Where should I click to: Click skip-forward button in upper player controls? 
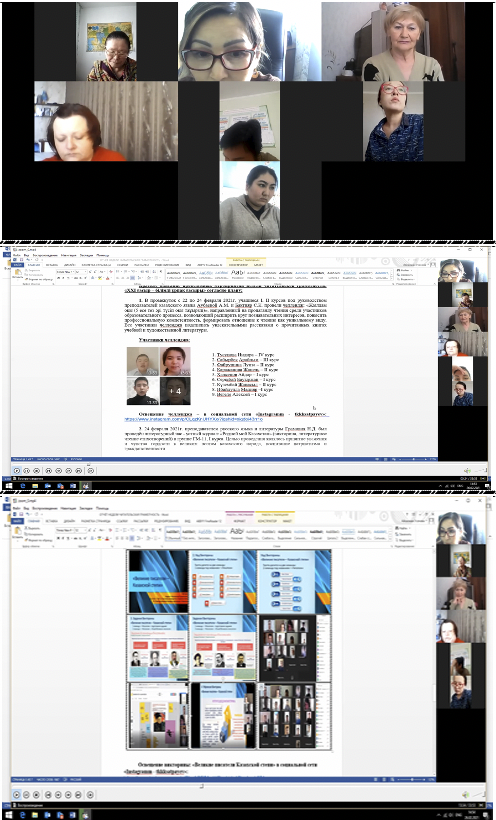[78, 471]
